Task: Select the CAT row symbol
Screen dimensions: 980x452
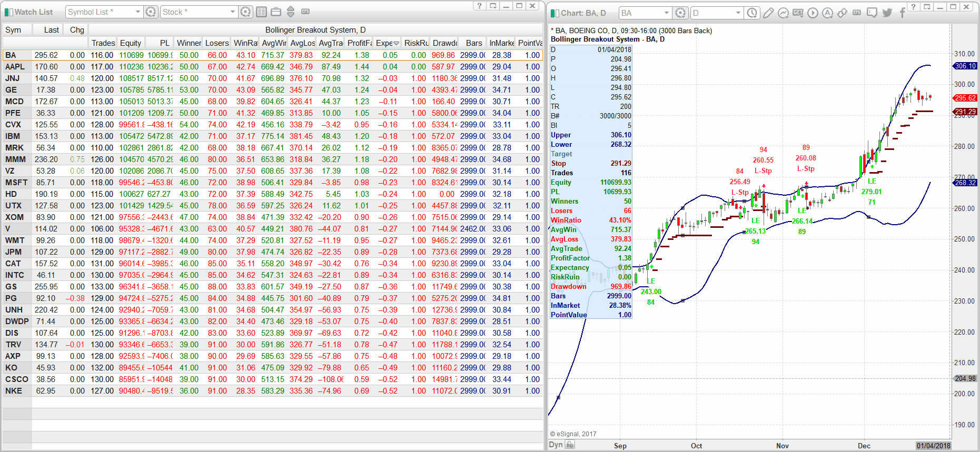Action: point(13,264)
